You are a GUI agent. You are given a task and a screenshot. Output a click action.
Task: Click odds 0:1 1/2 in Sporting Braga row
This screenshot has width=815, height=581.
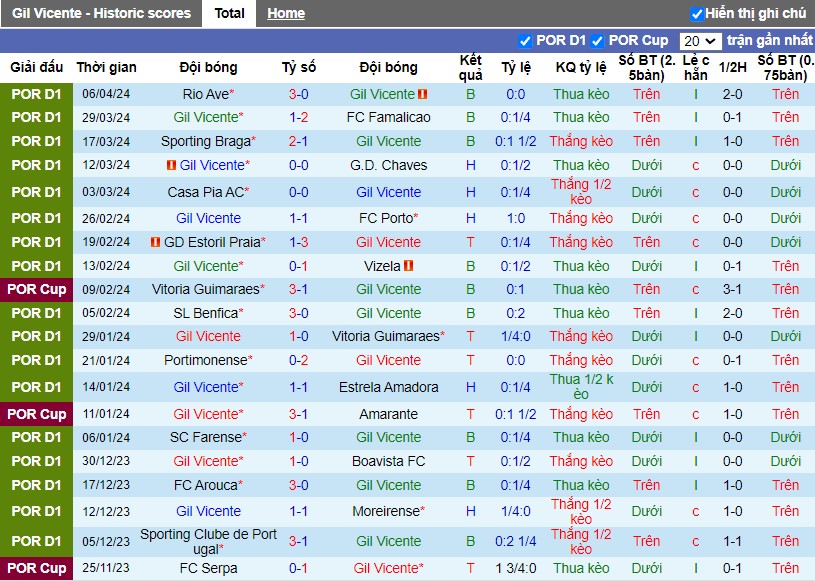click(516, 141)
